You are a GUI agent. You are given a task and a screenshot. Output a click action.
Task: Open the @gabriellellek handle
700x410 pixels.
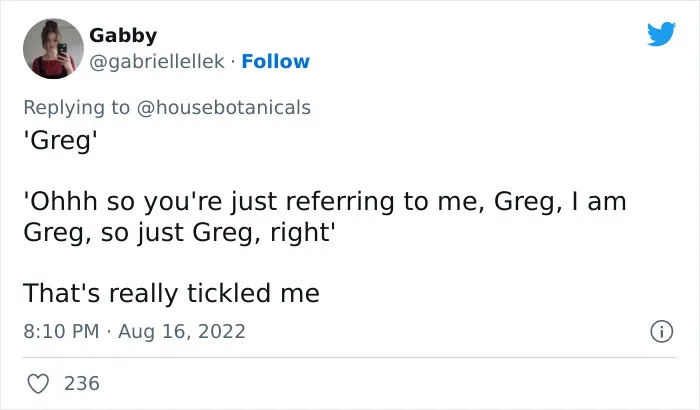(157, 62)
